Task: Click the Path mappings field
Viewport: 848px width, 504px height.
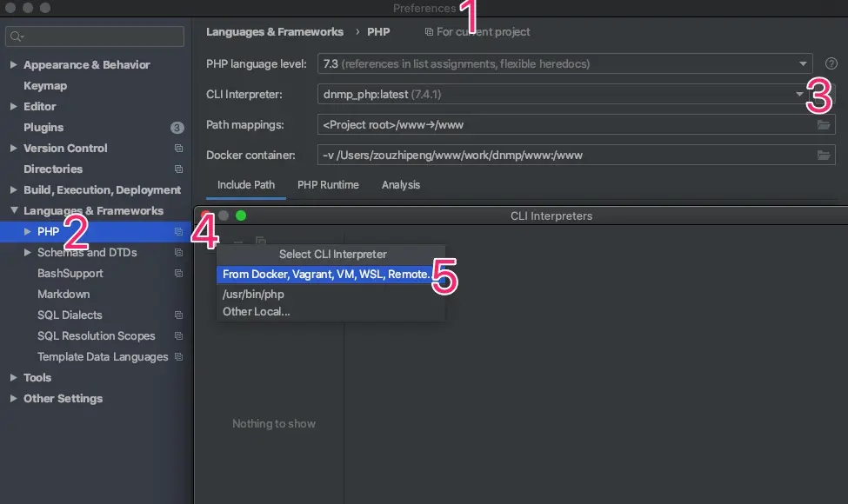Action: (576, 125)
